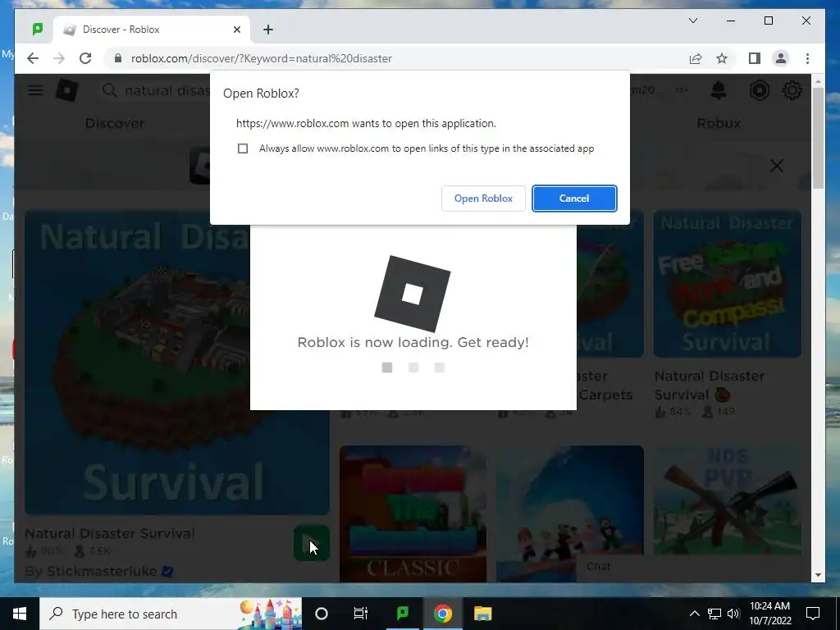Open the large Natural Disaster Survival thumbnail
This screenshot has height=630, width=840.
point(177,362)
